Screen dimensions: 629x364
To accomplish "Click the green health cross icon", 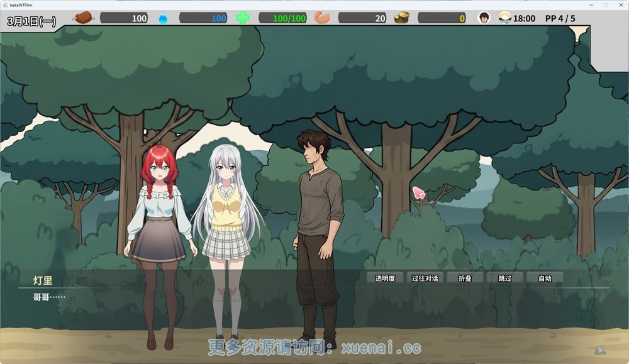I will 242,18.
